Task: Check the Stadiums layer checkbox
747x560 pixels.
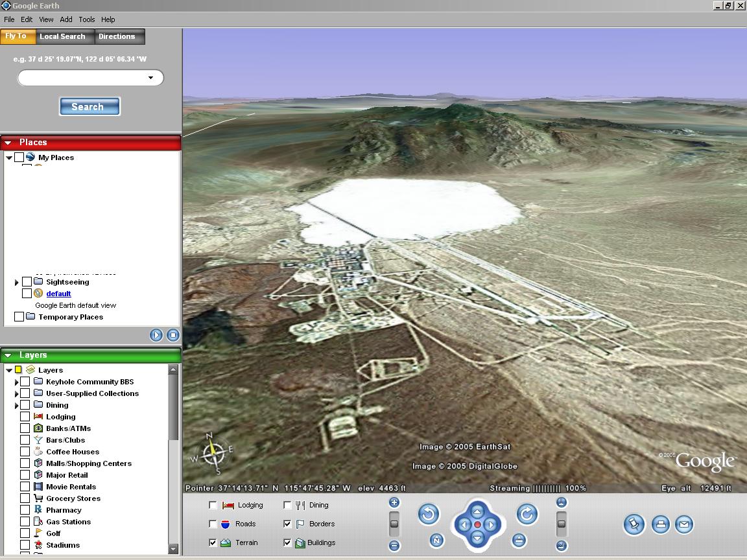Action: pyautogui.click(x=25, y=544)
